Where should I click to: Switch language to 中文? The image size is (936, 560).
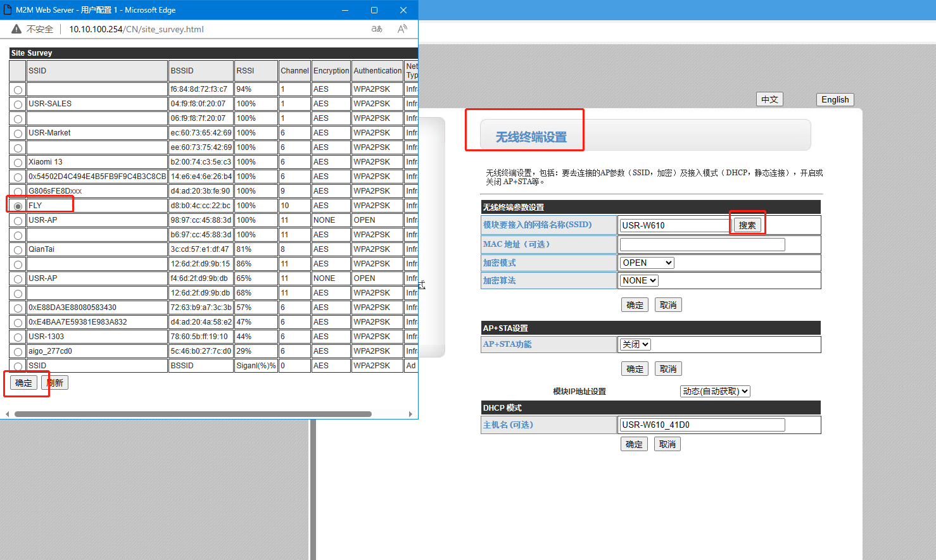769,99
